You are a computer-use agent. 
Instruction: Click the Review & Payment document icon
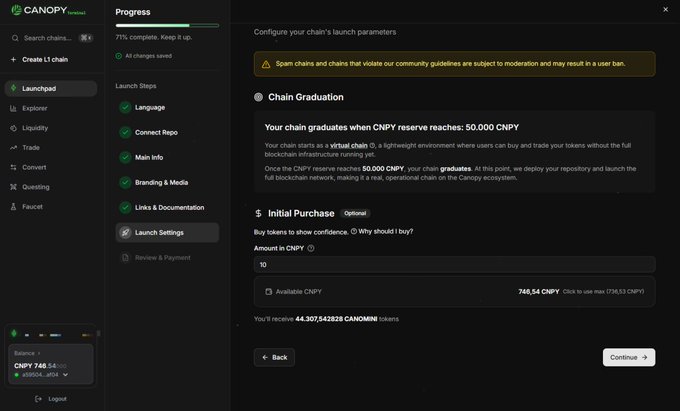125,258
